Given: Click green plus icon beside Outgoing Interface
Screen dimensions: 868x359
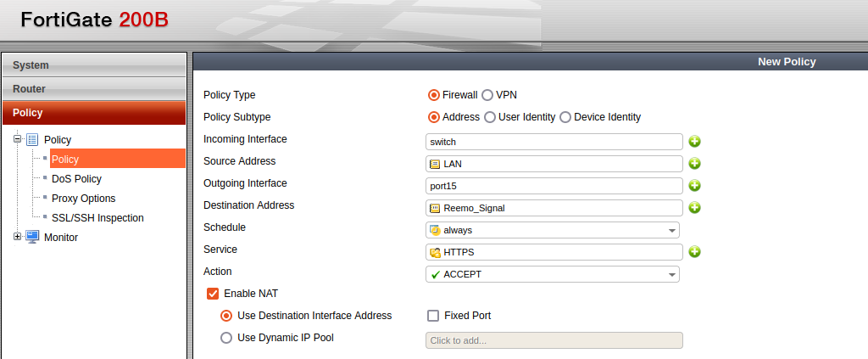Looking at the screenshot, I should pos(694,186).
